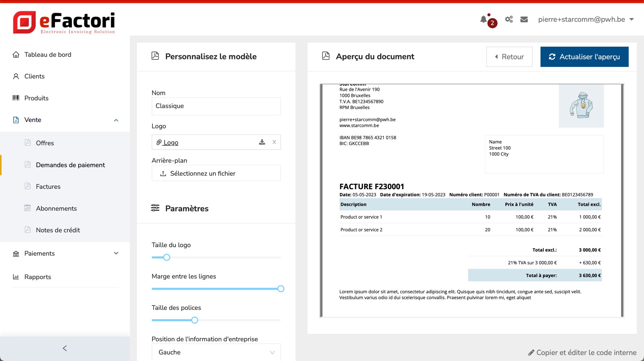Collapse the sidebar with the left arrow
The width and height of the screenshot is (644, 361).
pyautogui.click(x=65, y=348)
